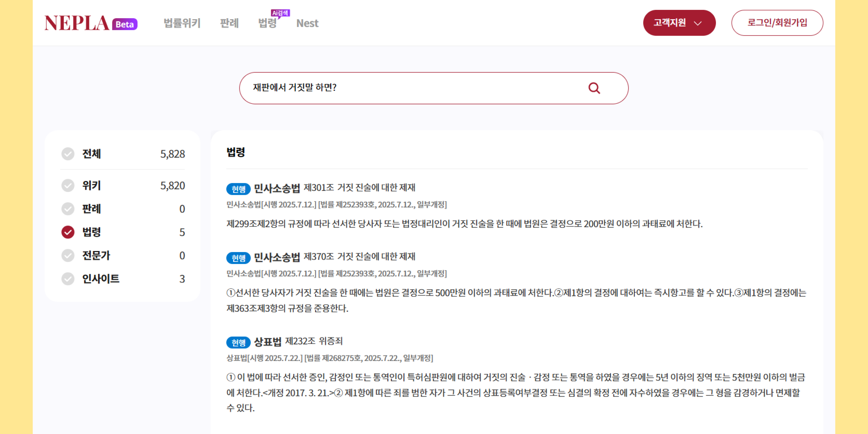This screenshot has height=434, width=868.
Task: Click the magnifying glass search icon
Action: pos(594,88)
